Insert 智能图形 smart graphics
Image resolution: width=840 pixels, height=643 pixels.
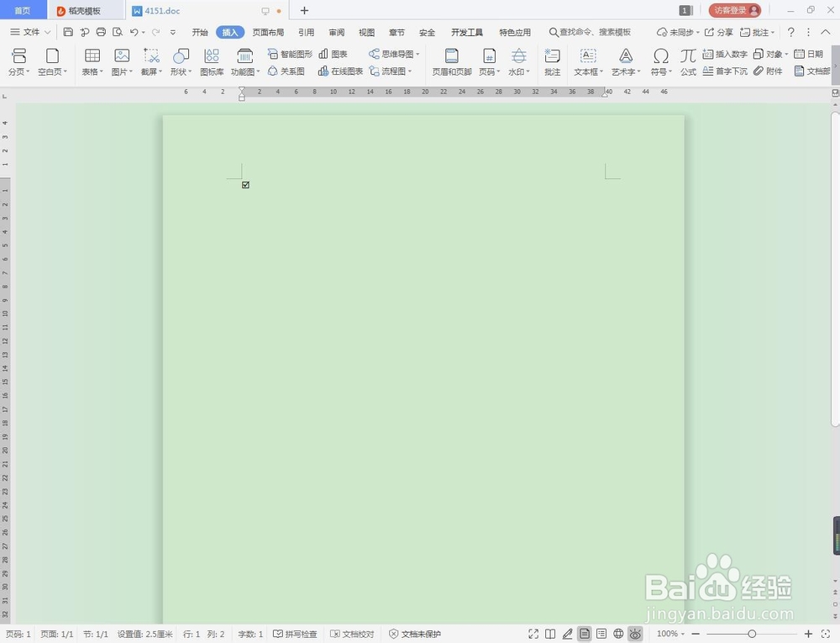(293, 53)
